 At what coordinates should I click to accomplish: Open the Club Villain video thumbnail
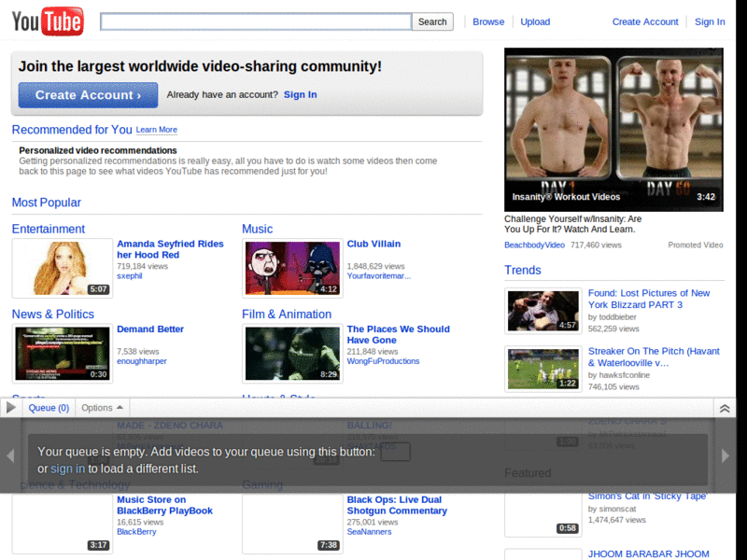coord(292,268)
